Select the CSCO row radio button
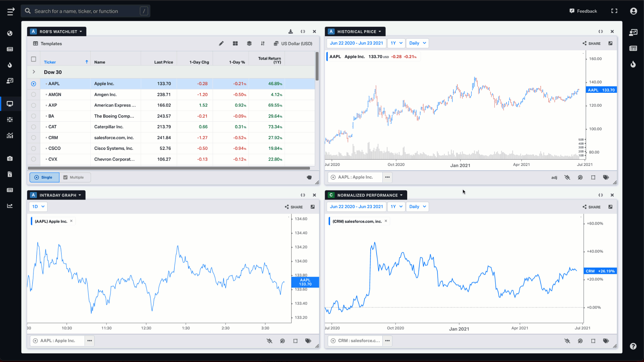 coord(34,148)
